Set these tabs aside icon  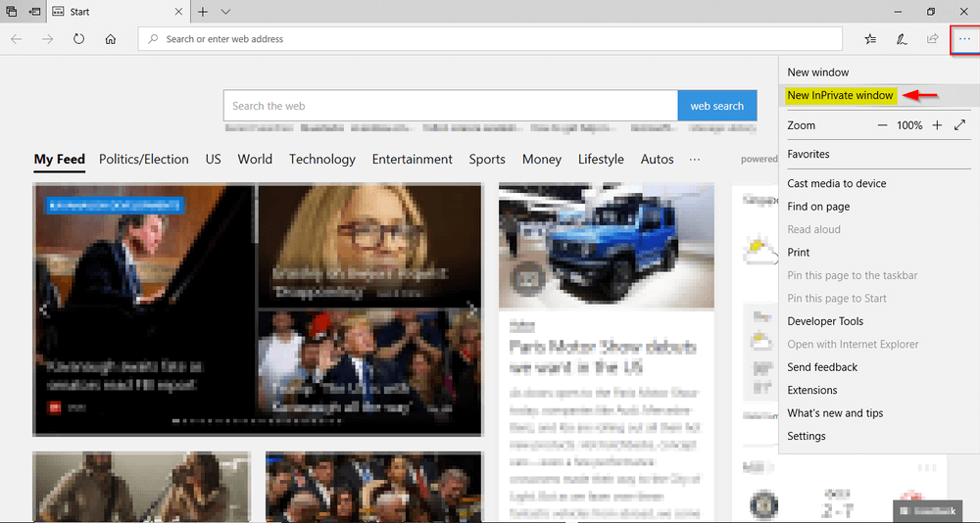35,11
